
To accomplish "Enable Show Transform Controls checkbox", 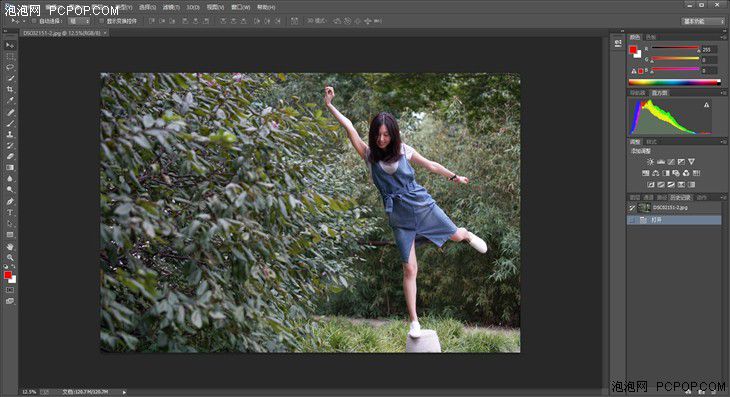I will coord(101,21).
